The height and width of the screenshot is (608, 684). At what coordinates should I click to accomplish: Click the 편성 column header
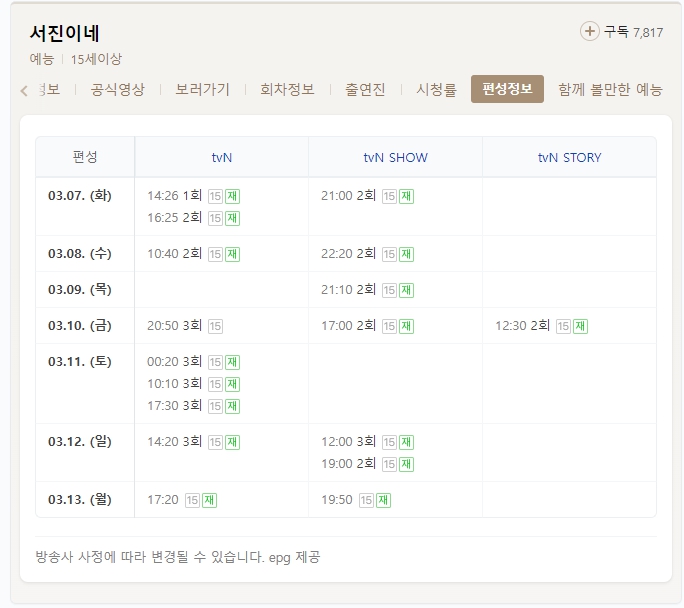pyautogui.click(x=85, y=157)
